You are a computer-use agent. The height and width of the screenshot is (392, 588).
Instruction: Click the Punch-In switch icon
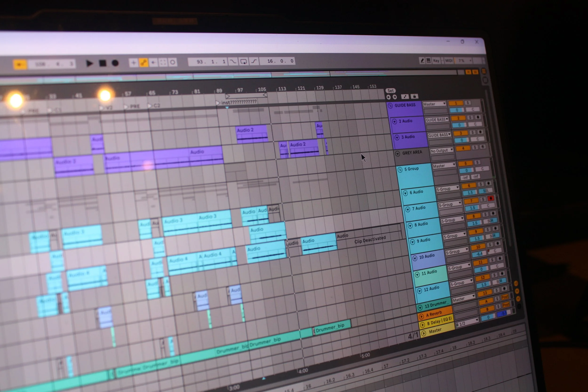pyautogui.click(x=233, y=61)
